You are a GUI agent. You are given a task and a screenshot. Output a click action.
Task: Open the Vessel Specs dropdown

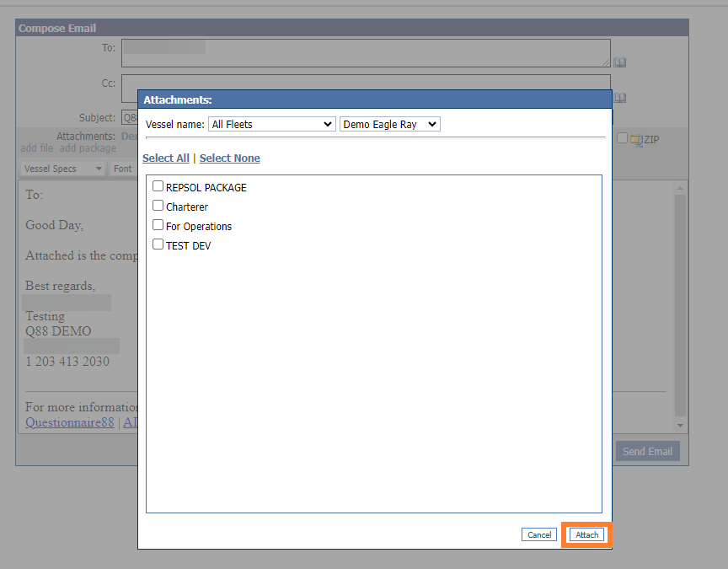(x=62, y=169)
